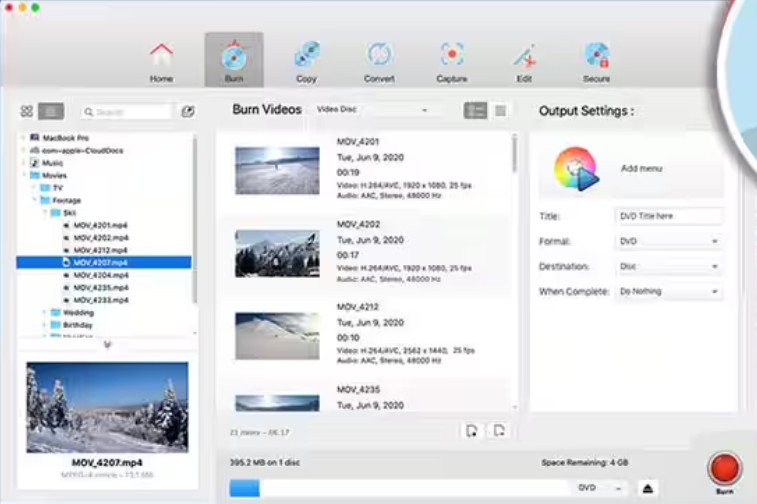The image size is (757, 504).
Task: Expand the When Complete dropdown
Action: point(668,291)
